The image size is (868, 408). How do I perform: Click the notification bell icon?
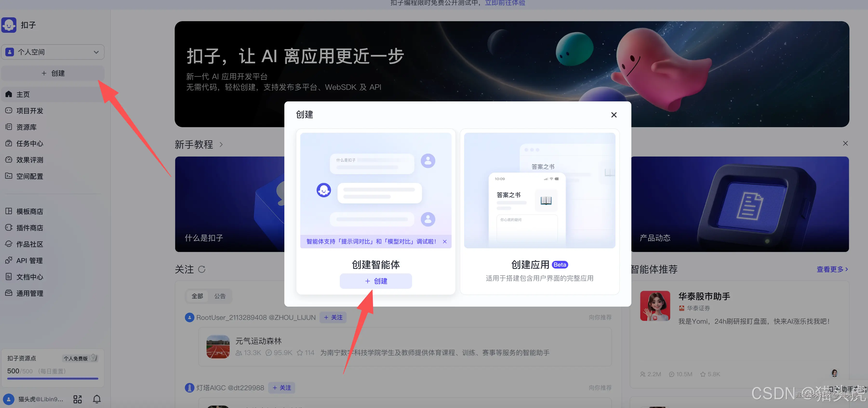tap(97, 399)
